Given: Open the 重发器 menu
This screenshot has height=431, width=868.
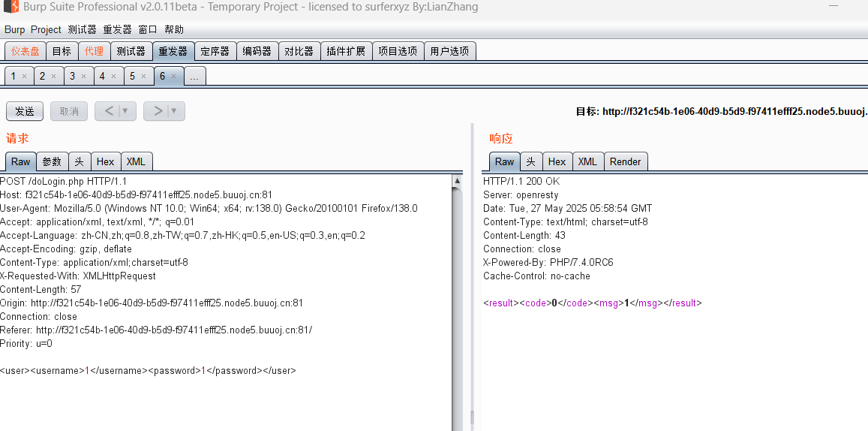Looking at the screenshot, I should pyautogui.click(x=117, y=29).
